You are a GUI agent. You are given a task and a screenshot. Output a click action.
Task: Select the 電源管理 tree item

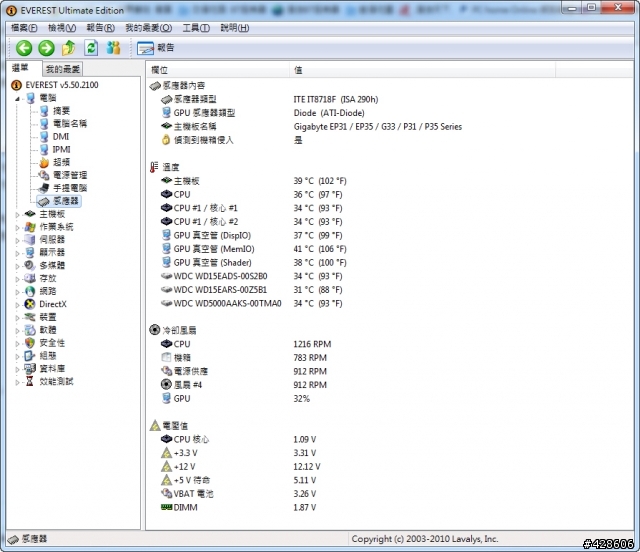point(70,176)
